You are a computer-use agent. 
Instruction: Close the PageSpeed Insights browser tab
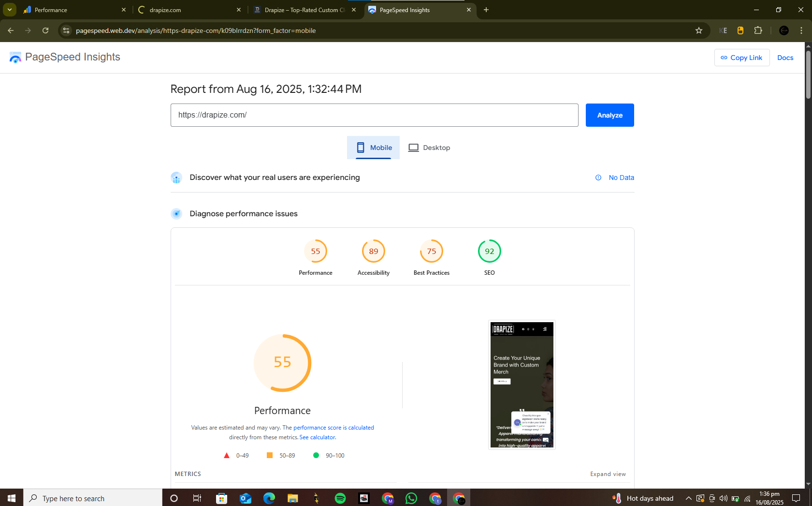coord(468,10)
